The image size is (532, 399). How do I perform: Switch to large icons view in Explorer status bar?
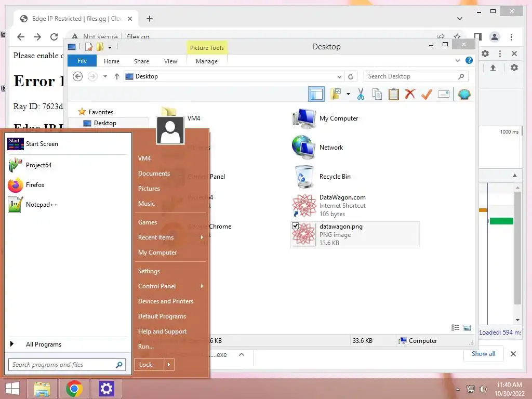point(467,327)
